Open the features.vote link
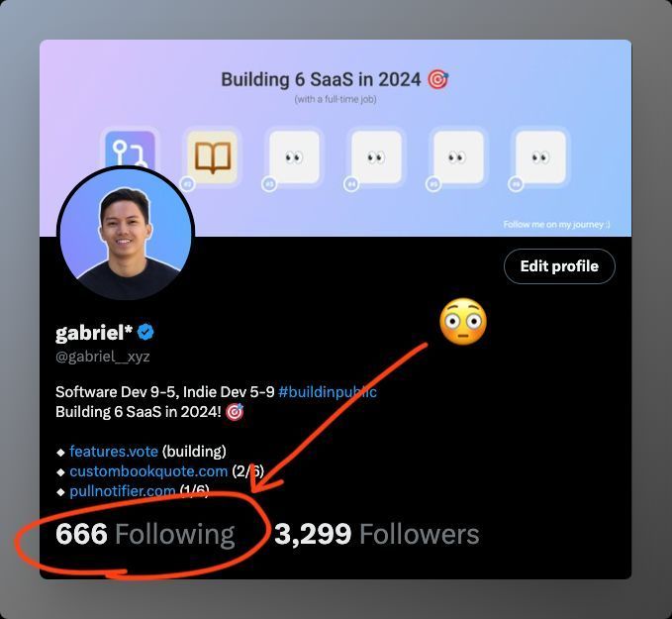Screen dimensions: 672x619 pos(114,452)
